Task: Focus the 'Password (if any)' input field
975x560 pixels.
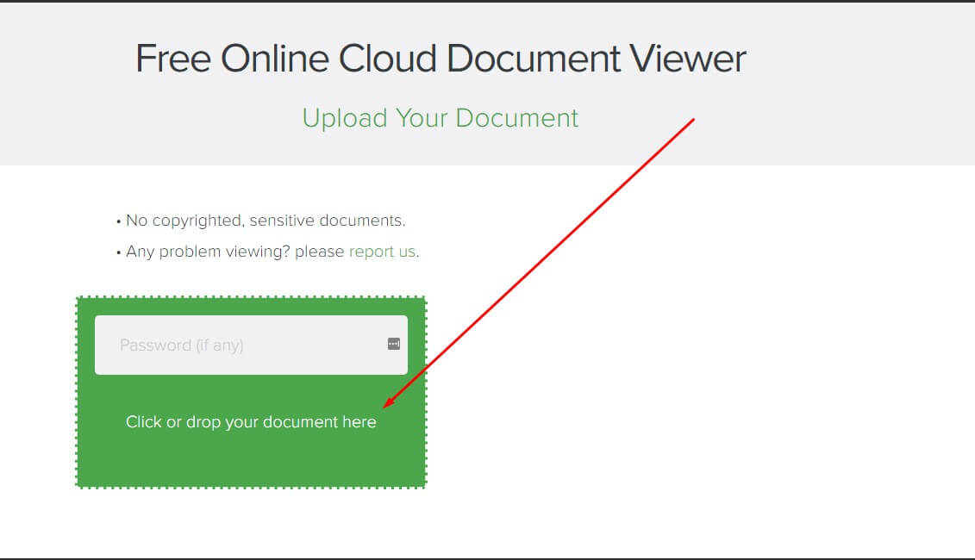Action: click(x=241, y=345)
